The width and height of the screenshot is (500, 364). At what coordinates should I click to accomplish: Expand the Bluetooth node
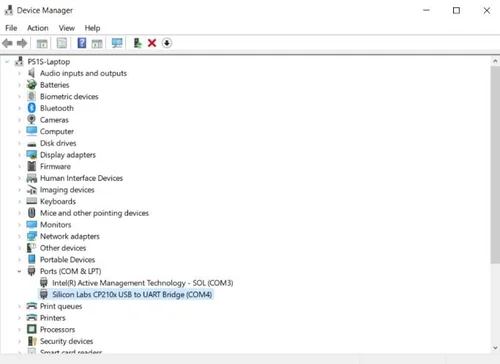coord(19,108)
